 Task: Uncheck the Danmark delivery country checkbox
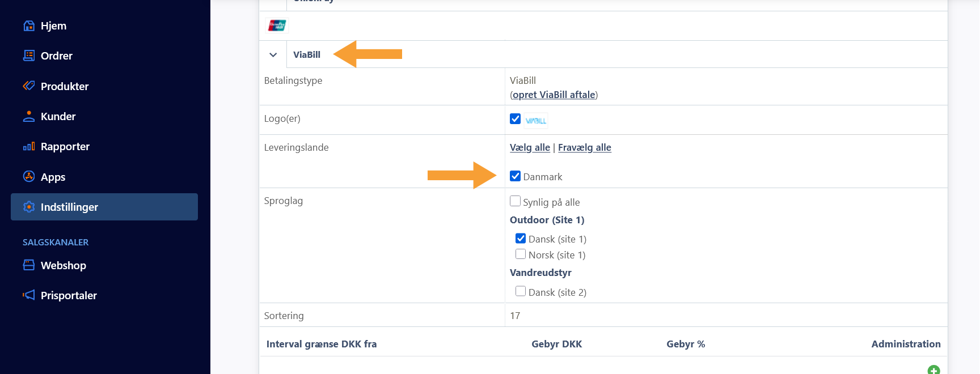point(515,176)
